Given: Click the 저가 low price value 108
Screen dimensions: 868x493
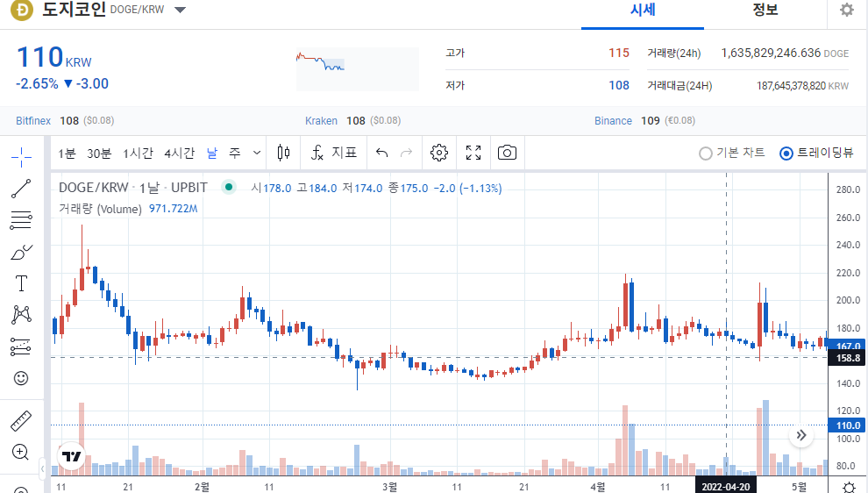Looking at the screenshot, I should pyautogui.click(x=619, y=85).
